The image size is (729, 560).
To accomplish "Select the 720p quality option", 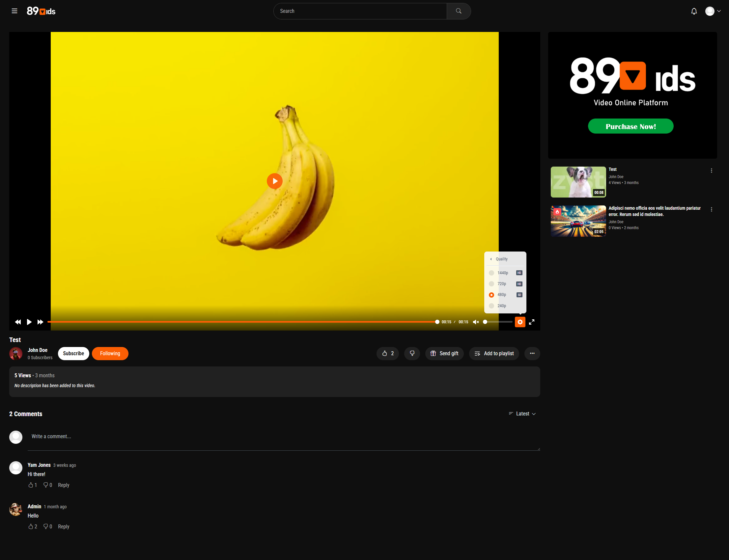I will [x=501, y=284].
